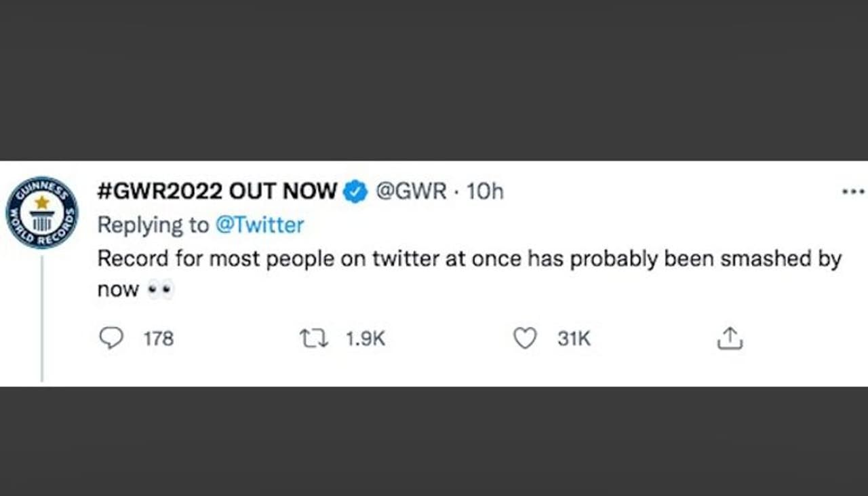This screenshot has height=496, width=868.
Task: Open the @Twitter mention link
Action: tap(260, 225)
